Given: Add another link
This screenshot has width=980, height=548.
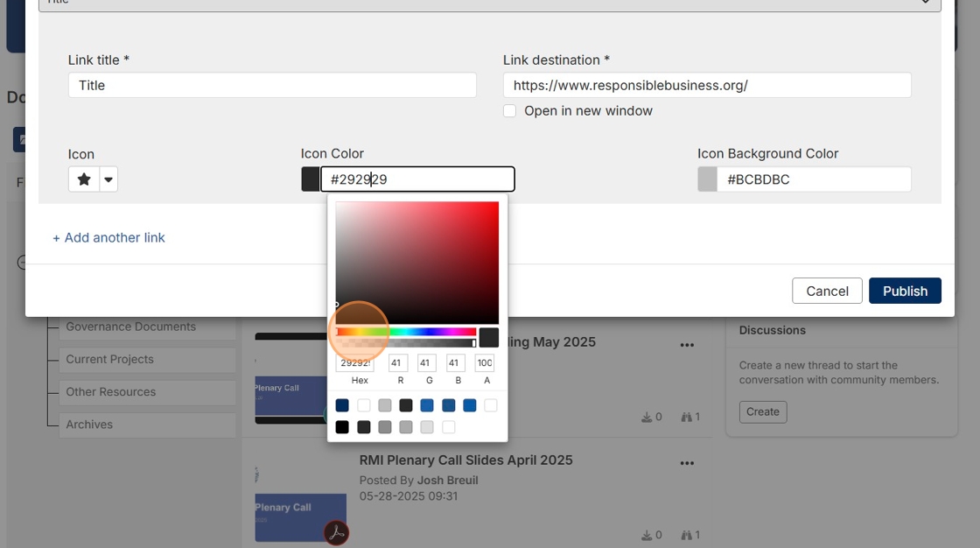Looking at the screenshot, I should pos(108,238).
